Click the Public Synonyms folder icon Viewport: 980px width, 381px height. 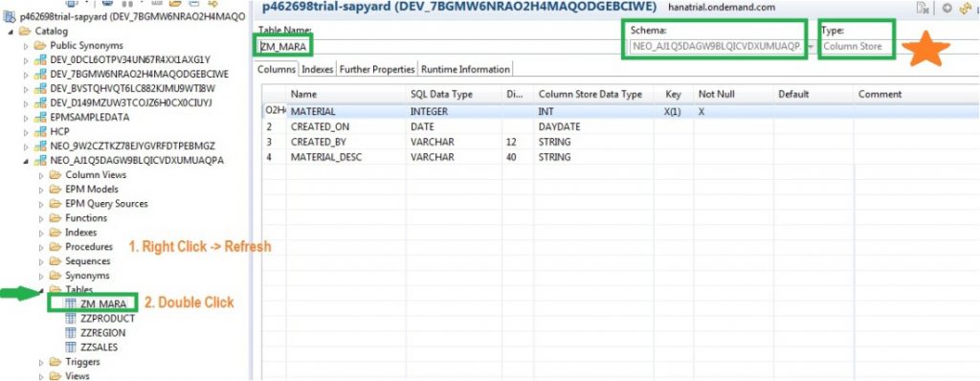(40, 45)
